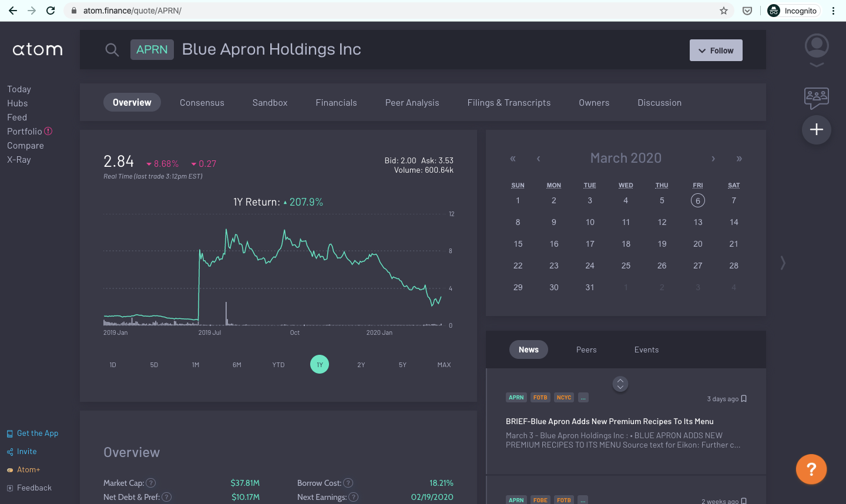Show the Peers tab
Viewport: 846px width, 504px height.
586,350
